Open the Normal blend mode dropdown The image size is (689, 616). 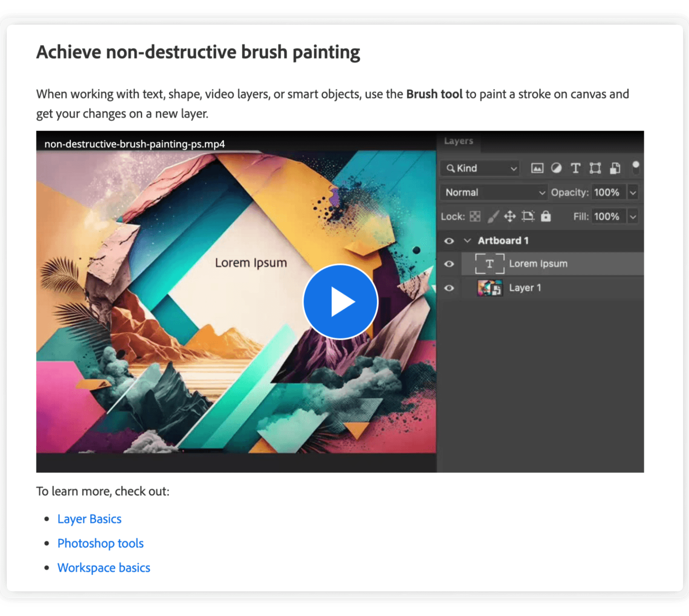point(494,192)
